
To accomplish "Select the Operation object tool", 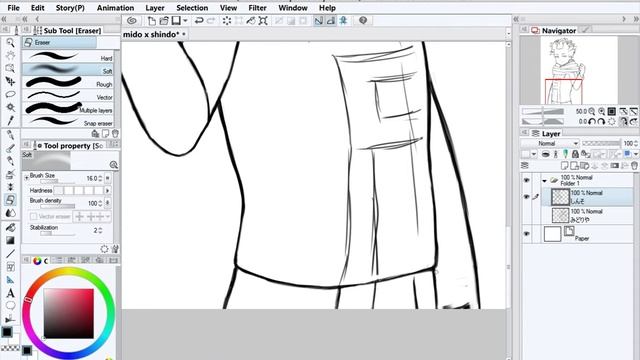I will point(10,68).
